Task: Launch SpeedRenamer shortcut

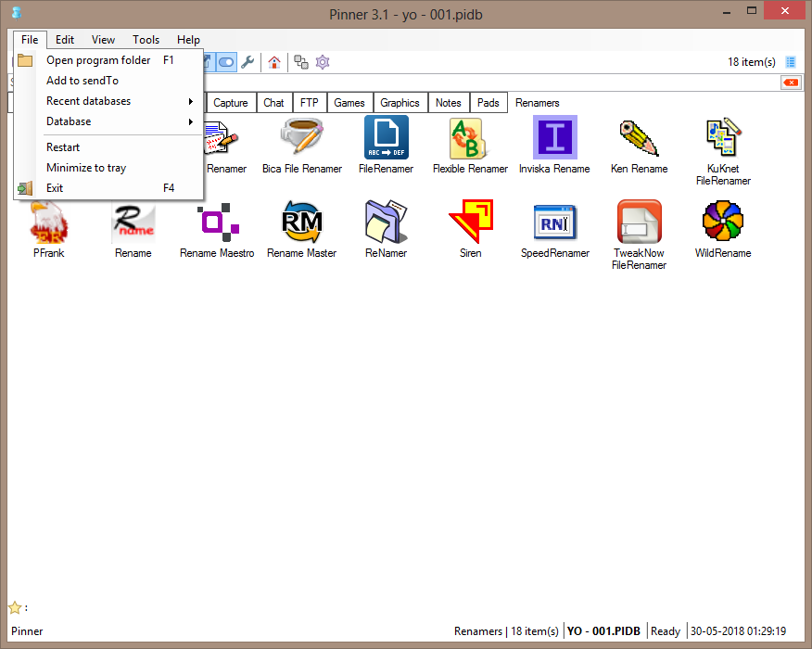Action: (x=554, y=231)
